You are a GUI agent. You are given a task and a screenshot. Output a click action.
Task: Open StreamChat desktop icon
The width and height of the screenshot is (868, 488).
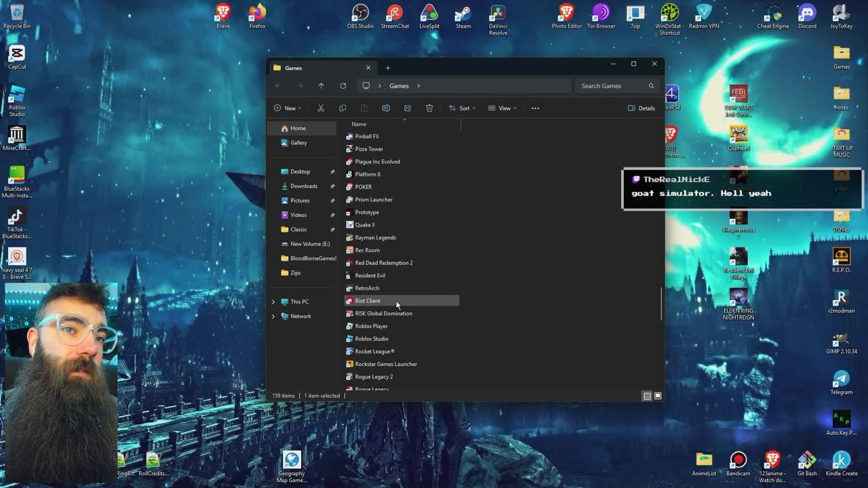coord(395,16)
